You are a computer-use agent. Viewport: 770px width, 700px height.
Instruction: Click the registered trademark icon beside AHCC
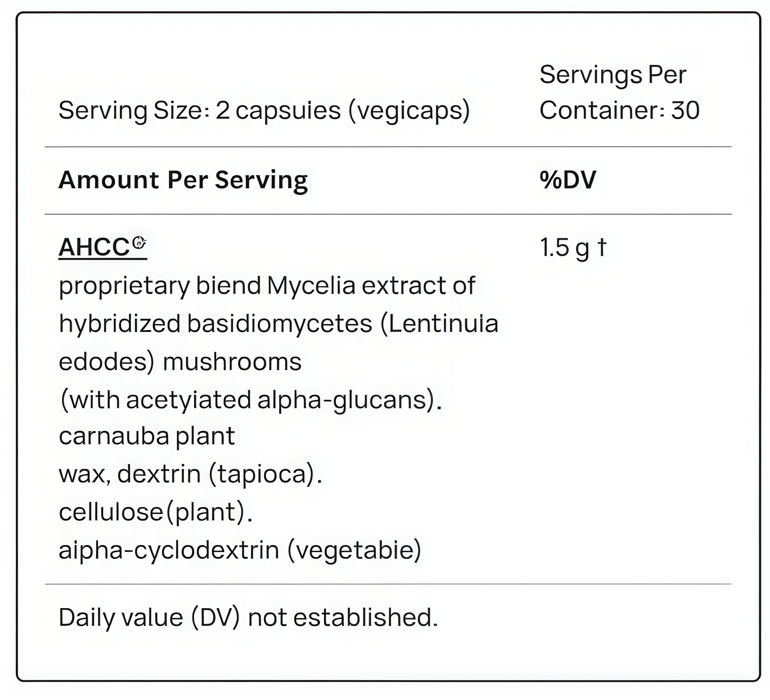(140, 242)
